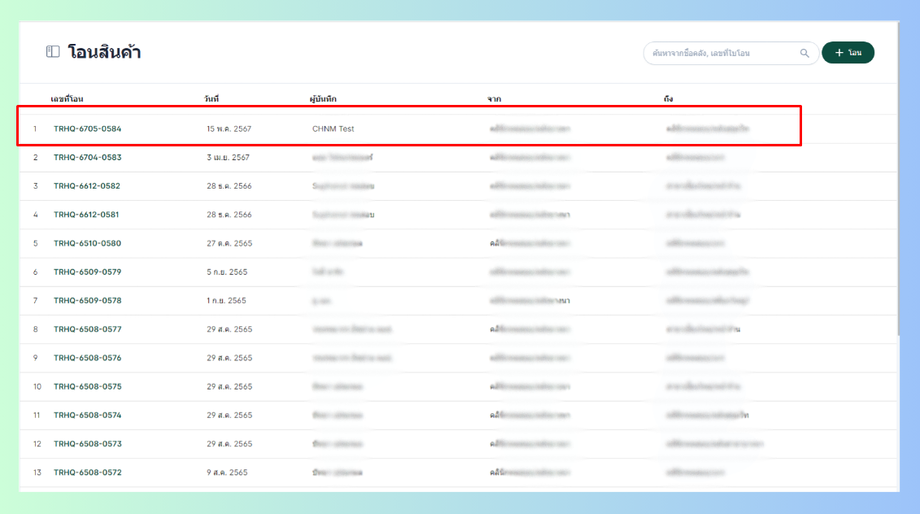This screenshot has width=920, height=514.
Task: Open transfer TRHQ-6509-0579
Action: click(x=87, y=272)
